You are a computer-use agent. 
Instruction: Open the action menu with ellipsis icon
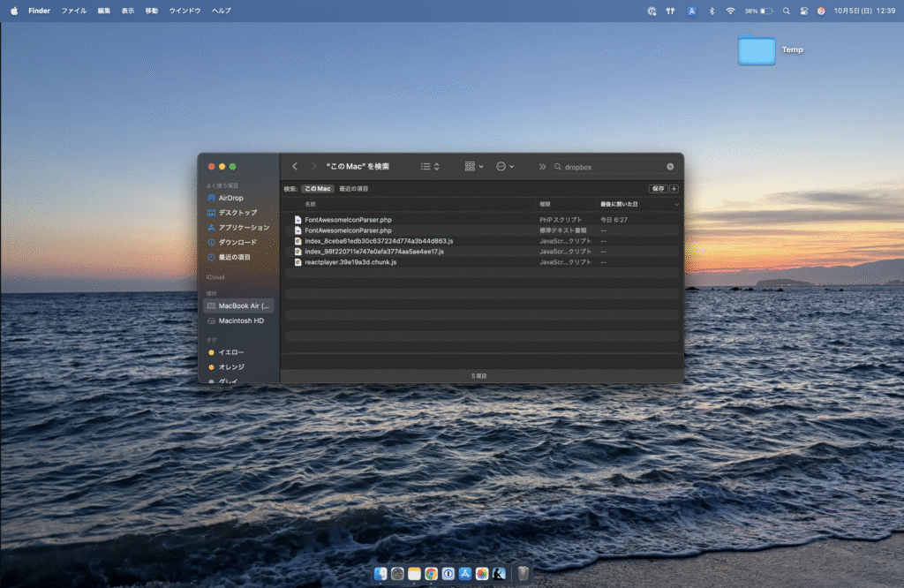click(505, 166)
